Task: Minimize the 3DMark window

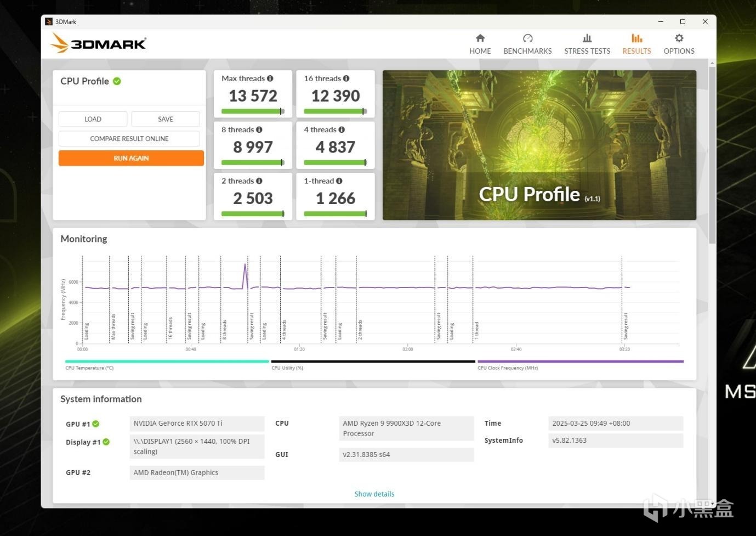Action: click(x=661, y=22)
